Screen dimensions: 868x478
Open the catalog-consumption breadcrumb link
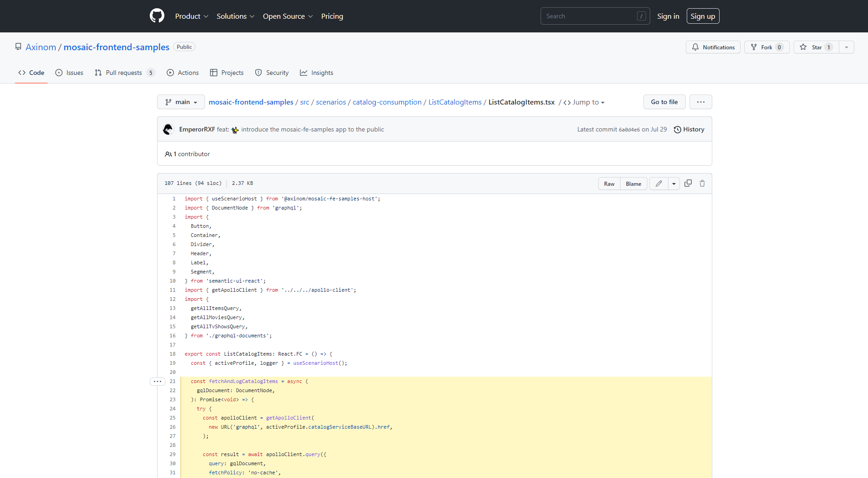387,102
